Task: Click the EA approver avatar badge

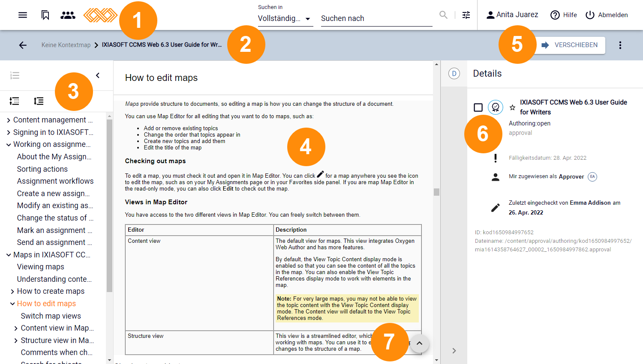Action: (592, 176)
